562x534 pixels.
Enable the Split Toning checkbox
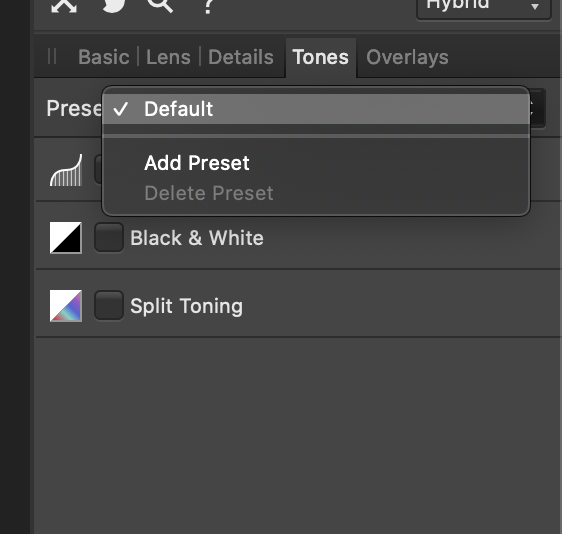pyautogui.click(x=109, y=306)
